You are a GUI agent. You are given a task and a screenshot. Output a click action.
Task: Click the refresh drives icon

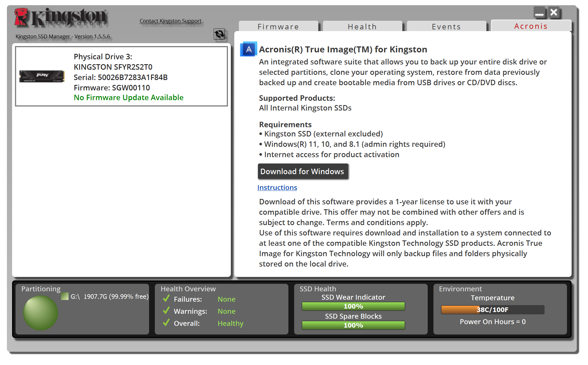coord(220,34)
